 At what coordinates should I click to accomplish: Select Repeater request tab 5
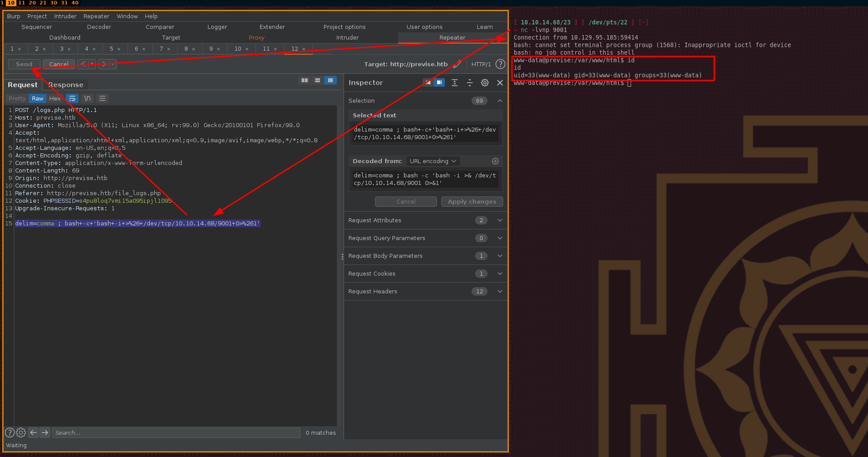pyautogui.click(x=112, y=48)
